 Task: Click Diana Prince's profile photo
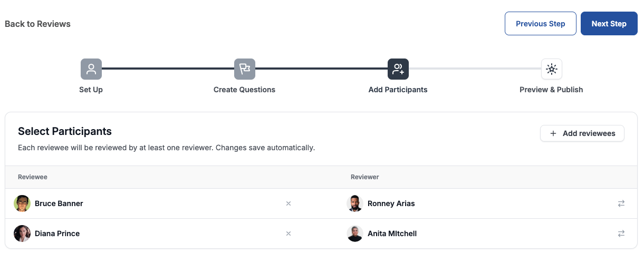[x=22, y=234]
